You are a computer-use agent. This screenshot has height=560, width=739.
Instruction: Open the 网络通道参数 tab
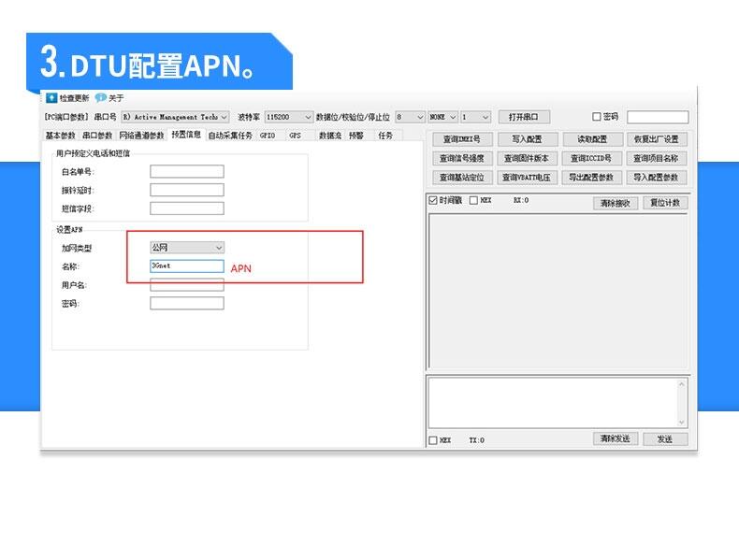[x=140, y=136]
